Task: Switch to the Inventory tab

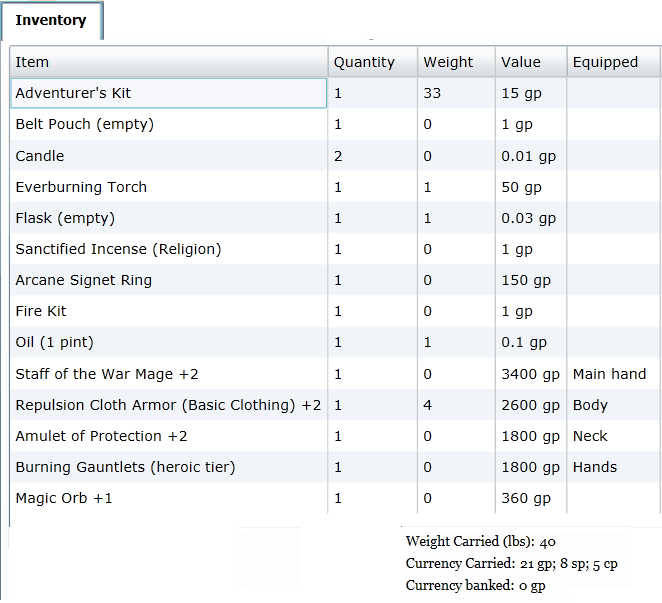Action: [x=51, y=20]
